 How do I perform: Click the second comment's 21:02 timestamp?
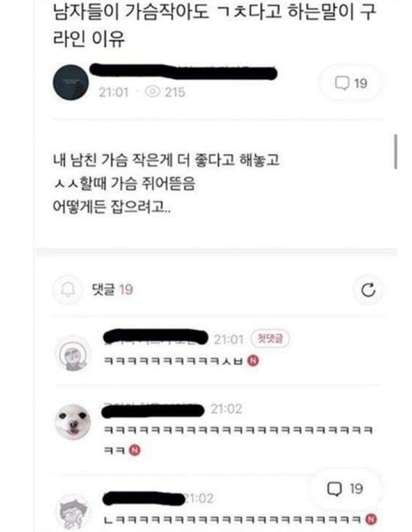226,409
